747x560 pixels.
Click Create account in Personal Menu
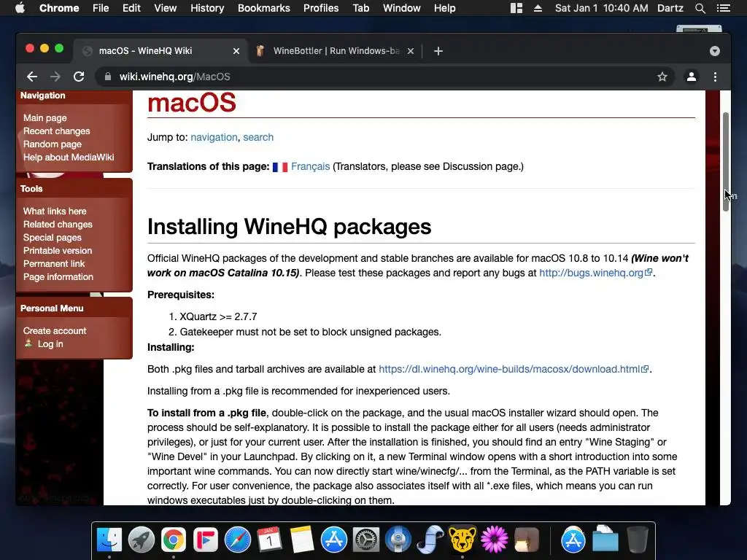(55, 330)
